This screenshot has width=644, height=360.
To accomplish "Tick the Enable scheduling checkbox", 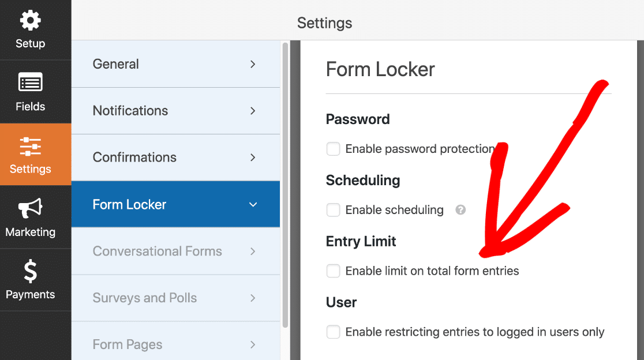I will tap(333, 210).
